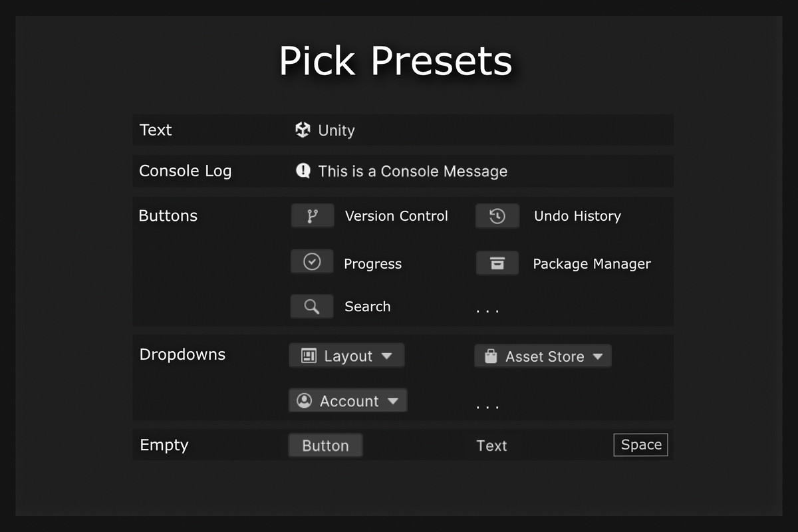Click the Undo History clock icon
This screenshot has width=798, height=532.
click(497, 215)
